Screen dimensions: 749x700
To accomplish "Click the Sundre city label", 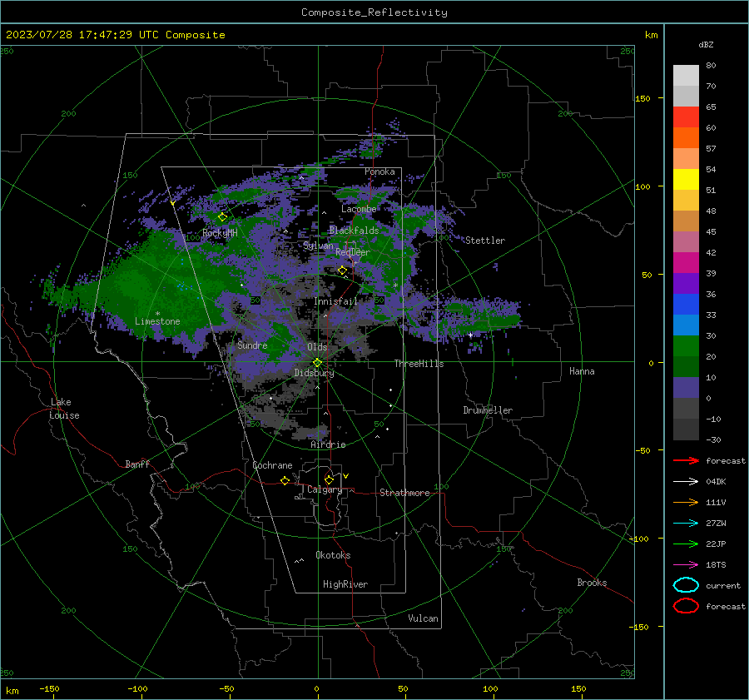I will pos(252,345).
